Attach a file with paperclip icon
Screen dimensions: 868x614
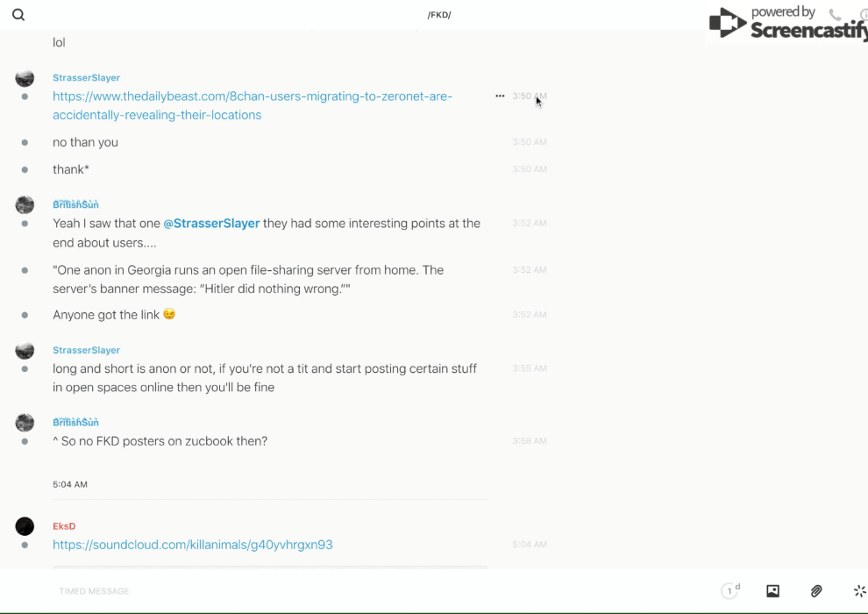816,591
